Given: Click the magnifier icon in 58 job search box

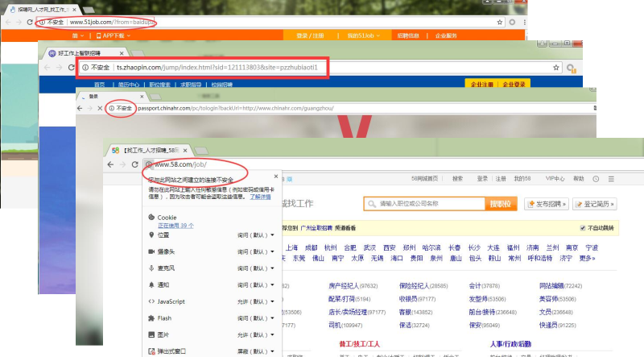Looking at the screenshot, I should tap(372, 204).
